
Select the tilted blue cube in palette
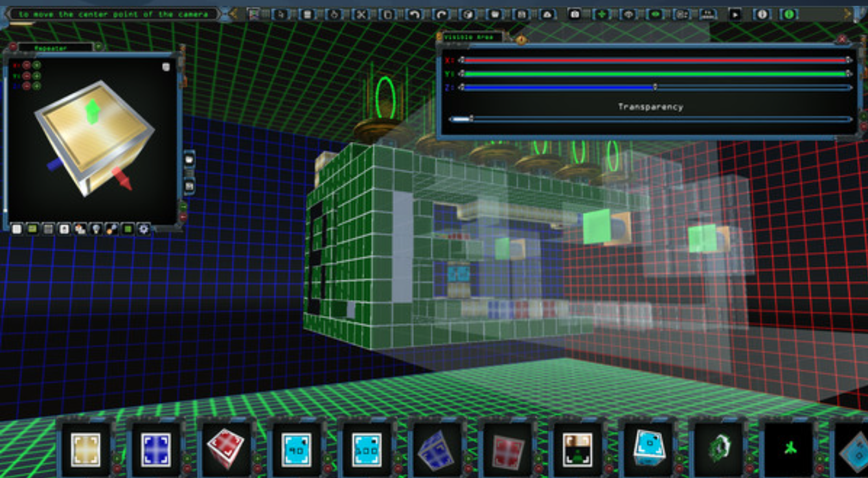point(436,450)
